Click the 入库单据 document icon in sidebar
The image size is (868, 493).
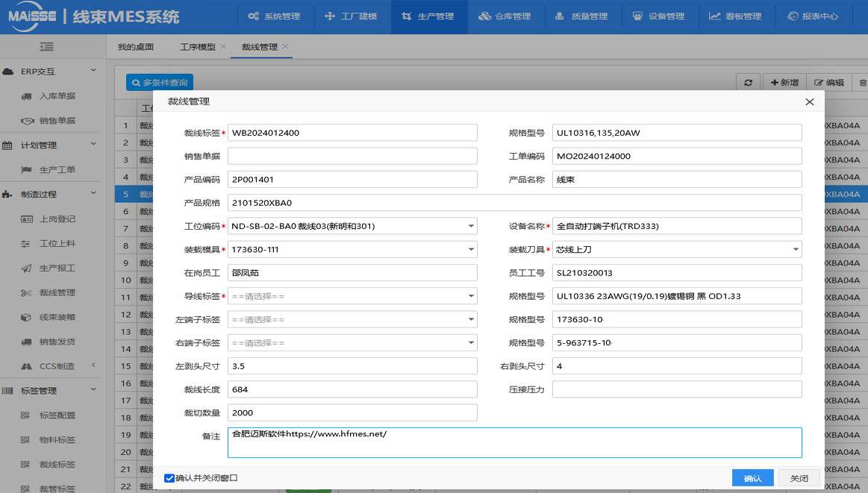coord(25,95)
